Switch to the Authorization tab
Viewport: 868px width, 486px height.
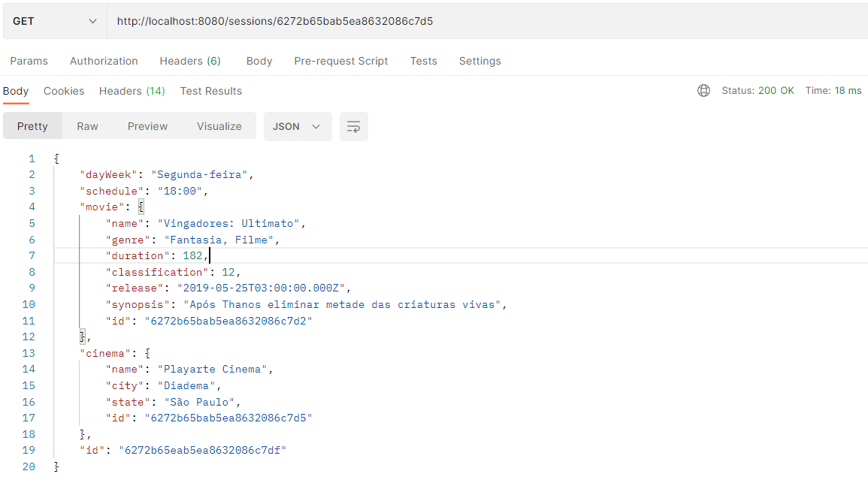[x=104, y=61]
